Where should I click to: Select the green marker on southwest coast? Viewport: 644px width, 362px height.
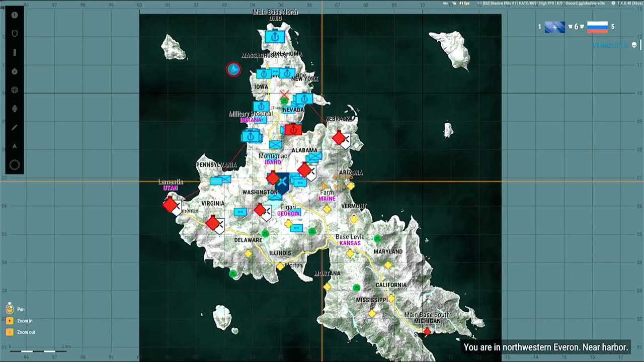coord(232,274)
